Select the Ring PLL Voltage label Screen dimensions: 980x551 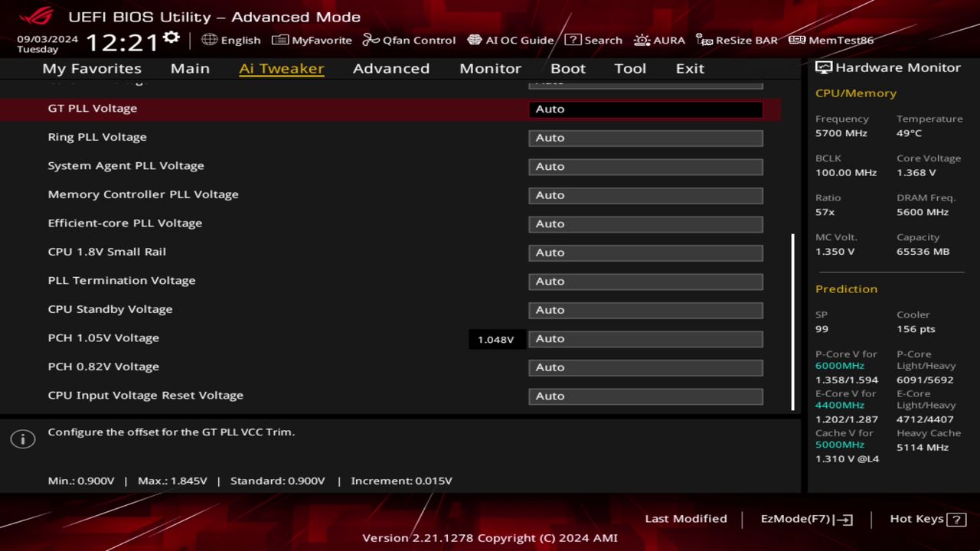[x=97, y=137]
